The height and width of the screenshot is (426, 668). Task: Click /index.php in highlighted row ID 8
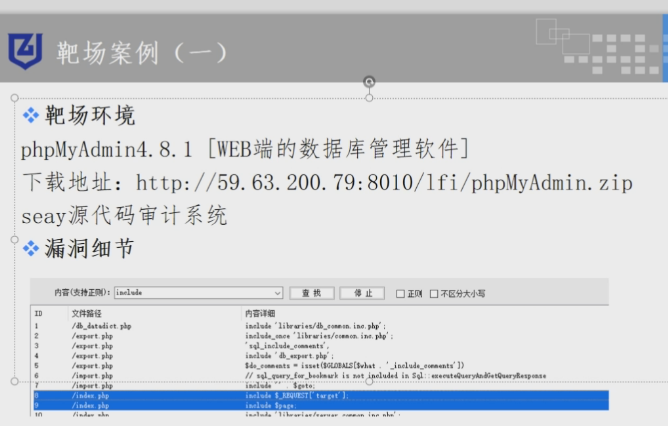tap(90, 396)
